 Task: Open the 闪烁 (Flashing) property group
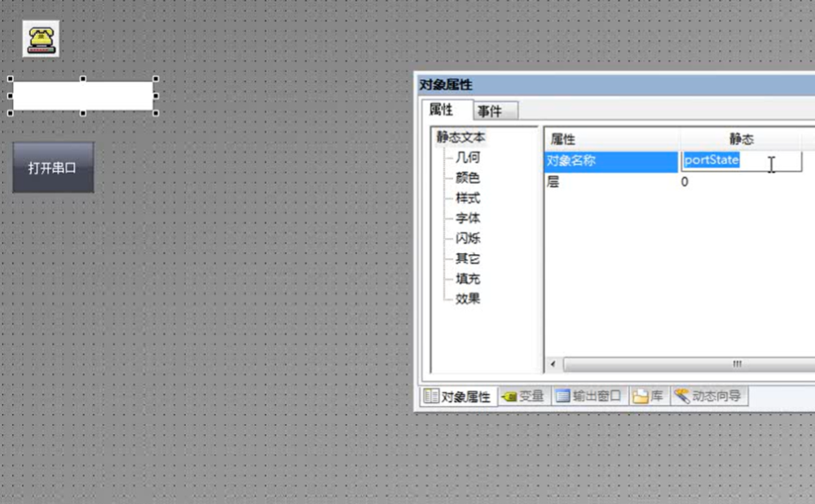pyautogui.click(x=468, y=239)
